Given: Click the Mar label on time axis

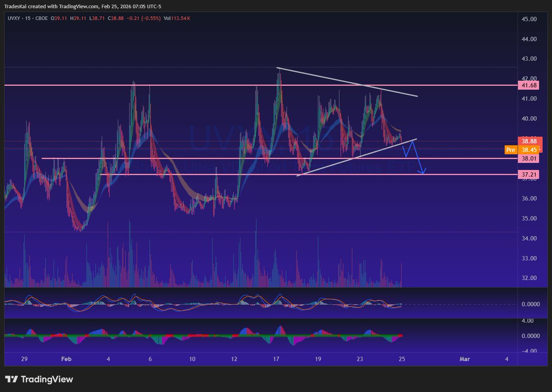Looking at the screenshot, I should point(464,359).
